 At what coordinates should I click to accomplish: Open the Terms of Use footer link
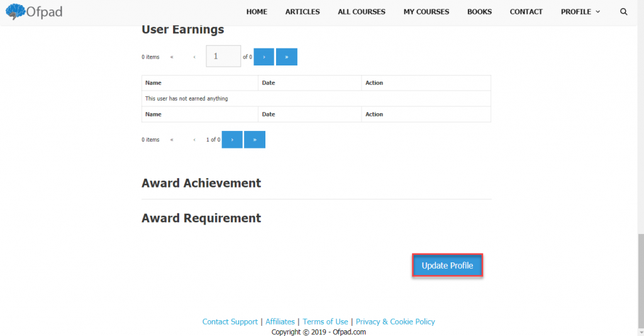(325, 322)
